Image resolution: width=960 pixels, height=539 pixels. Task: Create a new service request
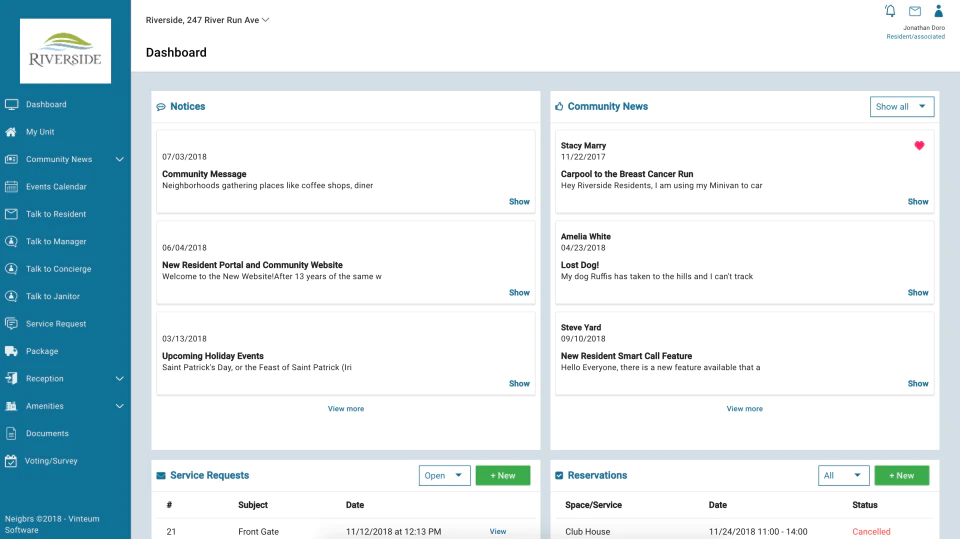pos(503,475)
